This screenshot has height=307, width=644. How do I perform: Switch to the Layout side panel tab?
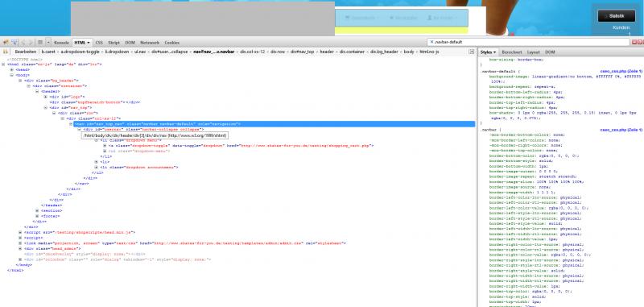(x=533, y=52)
